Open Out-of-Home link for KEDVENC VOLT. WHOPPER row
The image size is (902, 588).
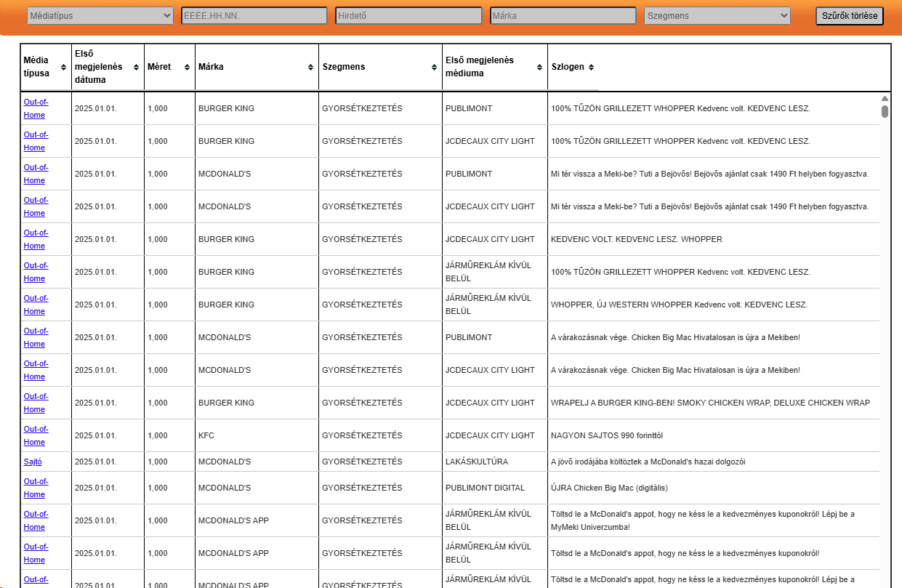click(36, 239)
